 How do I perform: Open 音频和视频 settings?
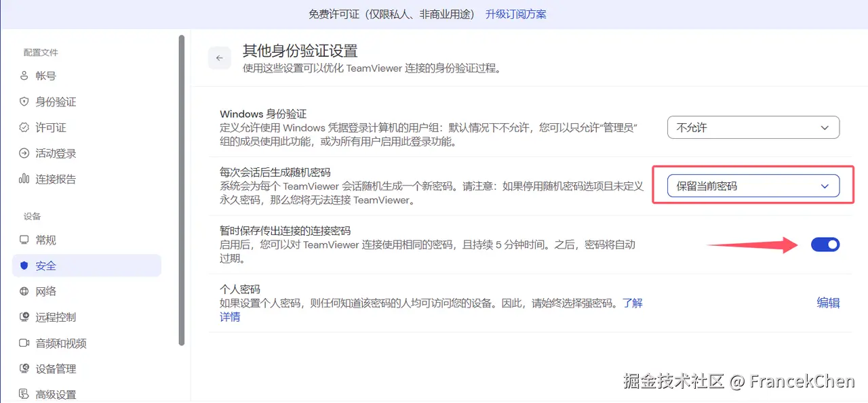coord(87,343)
